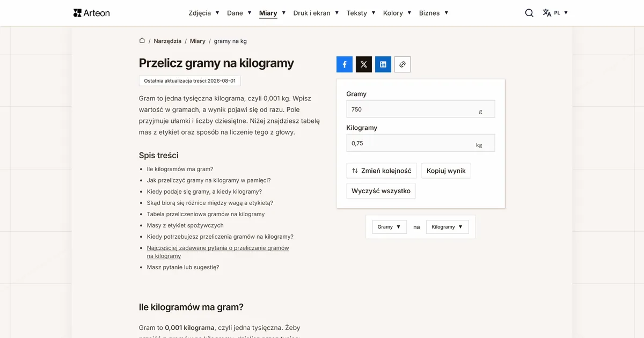The width and height of the screenshot is (644, 338).
Task: Click Wyczyść wszystko button
Action: (x=381, y=190)
